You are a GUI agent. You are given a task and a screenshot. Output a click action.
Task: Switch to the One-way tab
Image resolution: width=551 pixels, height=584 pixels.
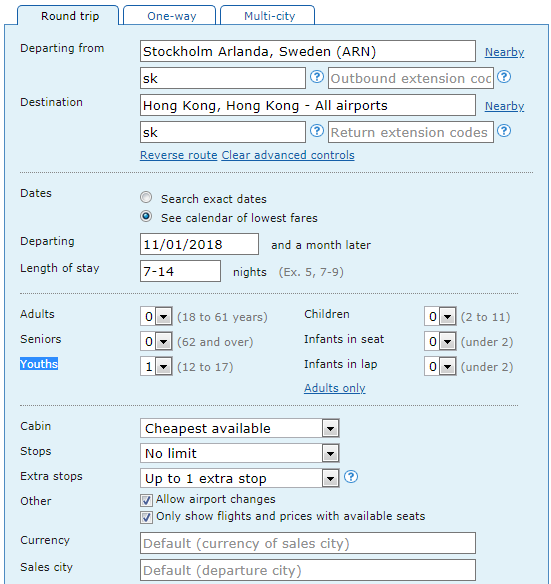pos(171,16)
